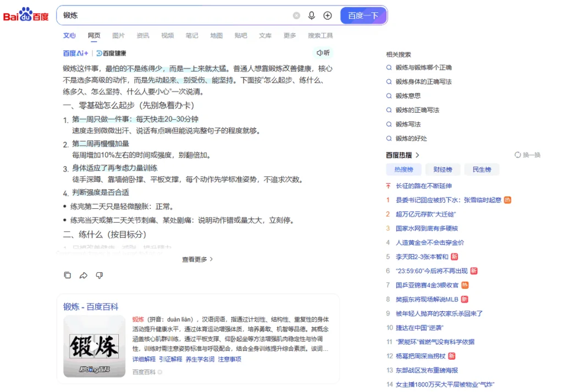
Task: Click the line 第二周再慢慢加量
Action: coord(101,143)
